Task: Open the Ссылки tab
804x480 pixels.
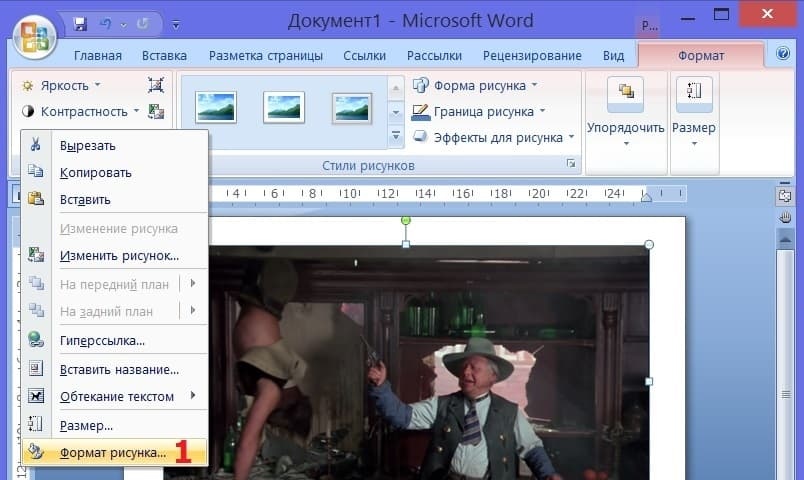Action: tap(365, 55)
